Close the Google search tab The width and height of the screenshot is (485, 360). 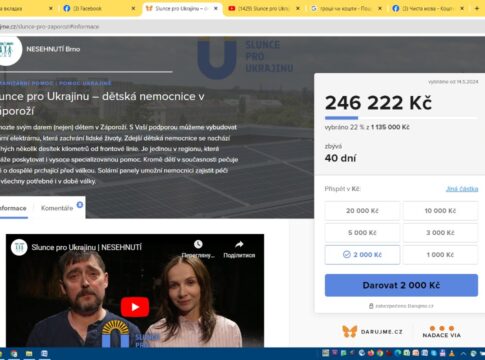(380, 8)
